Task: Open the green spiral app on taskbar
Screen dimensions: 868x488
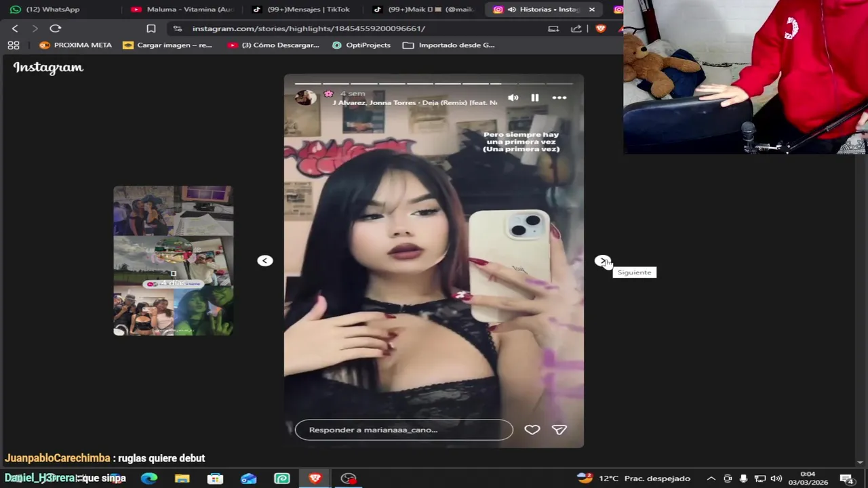Action: point(282,479)
